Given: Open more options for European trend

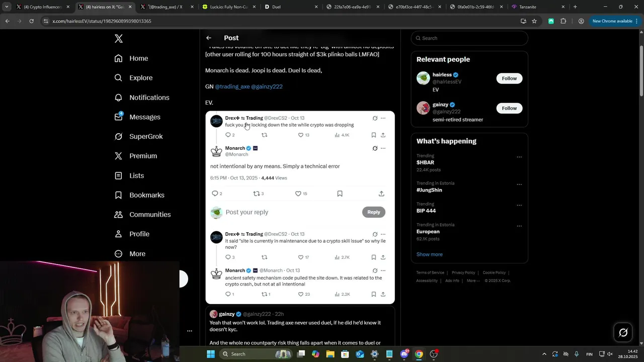Looking at the screenshot, I should (x=519, y=226).
